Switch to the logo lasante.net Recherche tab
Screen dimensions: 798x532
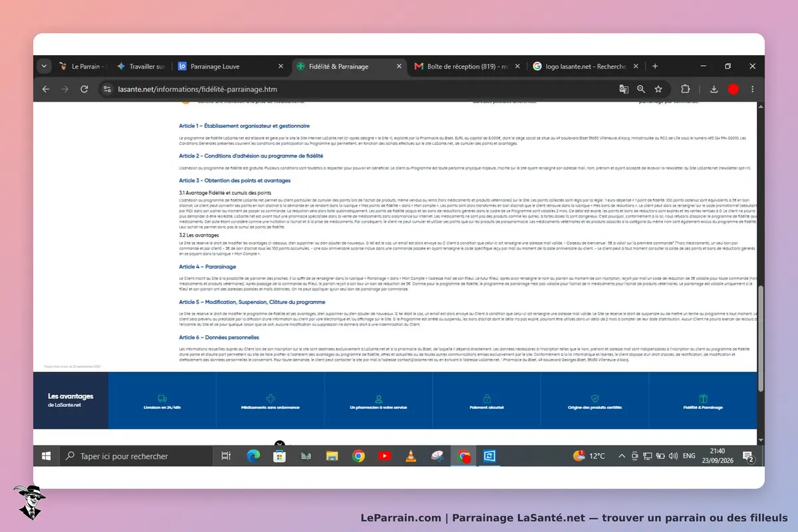pos(586,66)
